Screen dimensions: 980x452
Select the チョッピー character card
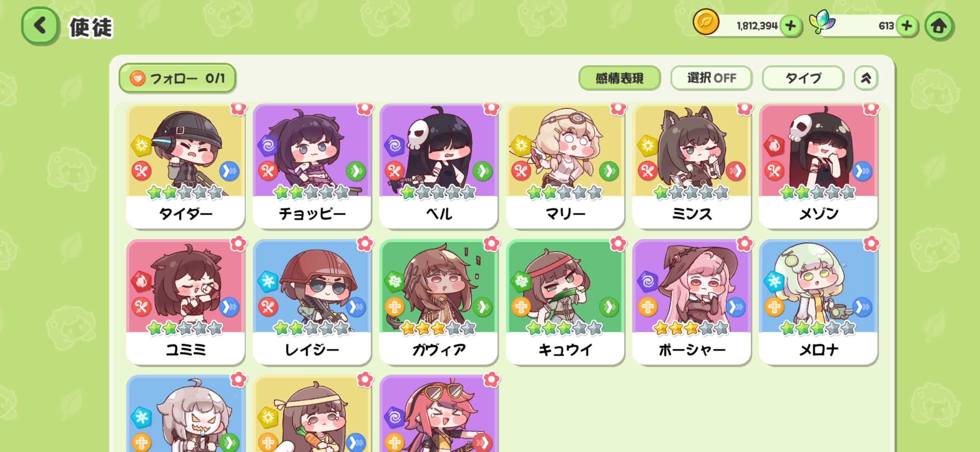312,167
